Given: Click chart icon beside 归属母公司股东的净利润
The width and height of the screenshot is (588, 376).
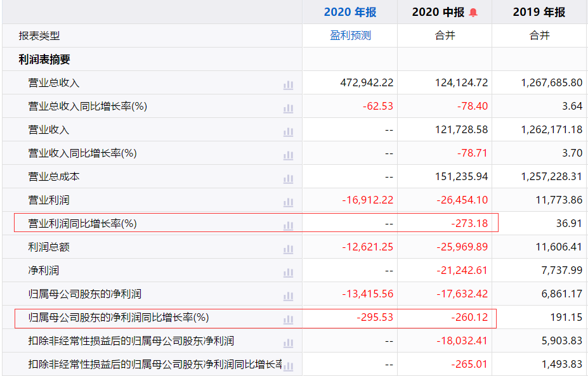Looking at the screenshot, I should click(288, 296).
